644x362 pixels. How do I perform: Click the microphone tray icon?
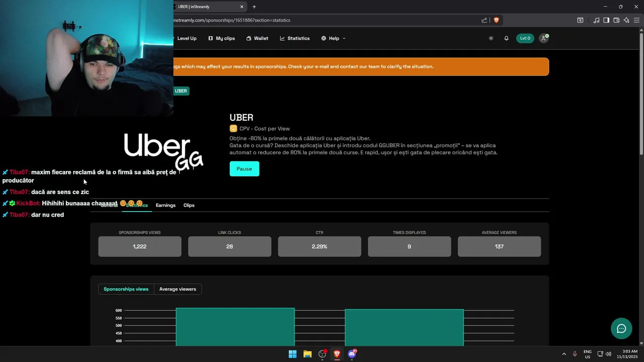pos(575,354)
